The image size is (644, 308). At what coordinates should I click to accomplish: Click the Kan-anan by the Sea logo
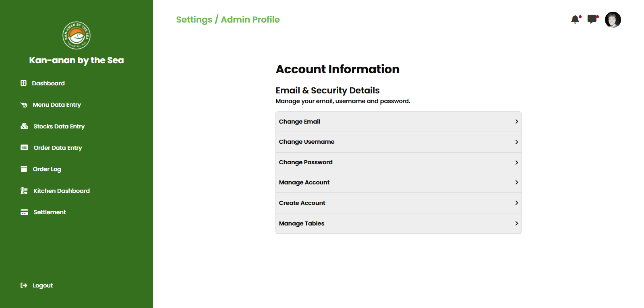pos(77,35)
